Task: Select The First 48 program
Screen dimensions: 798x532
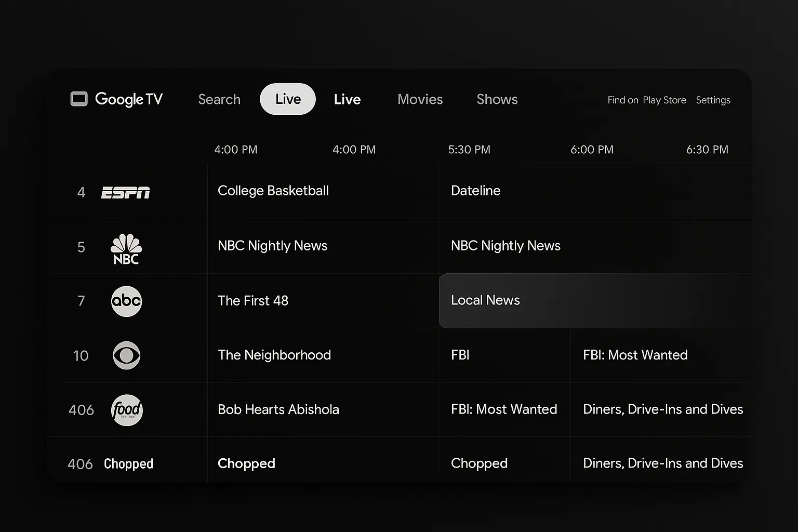Action: [x=253, y=301]
